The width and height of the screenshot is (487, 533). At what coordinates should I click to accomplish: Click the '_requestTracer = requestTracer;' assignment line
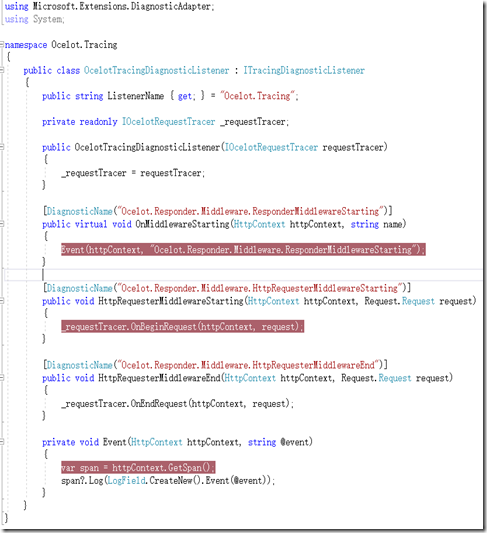[133, 173]
